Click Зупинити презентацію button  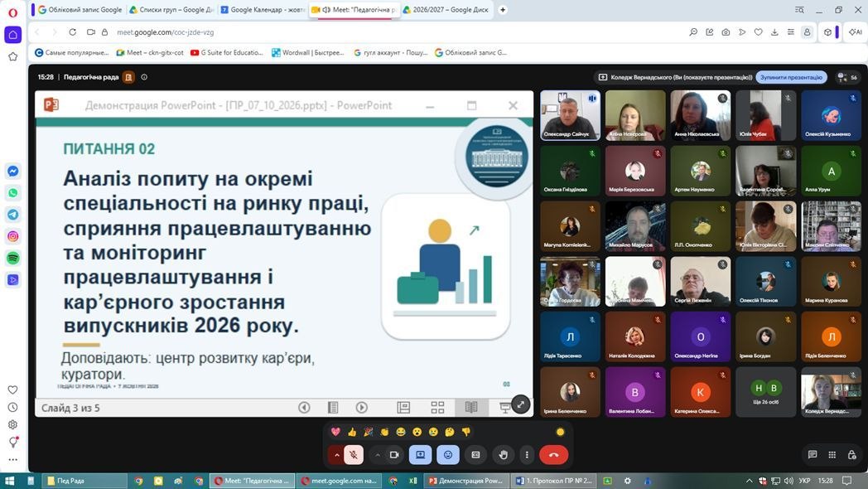coord(791,77)
